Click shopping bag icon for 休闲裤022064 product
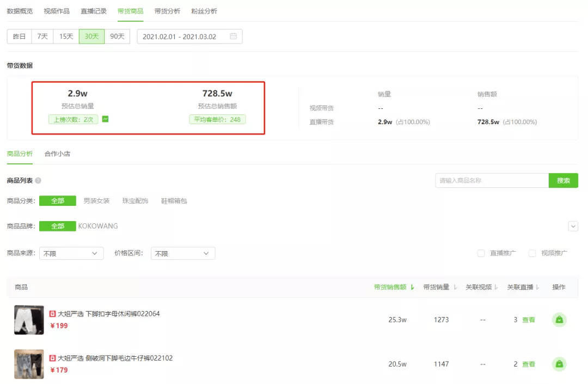Viewport: 588px width, 384px height. (559, 320)
